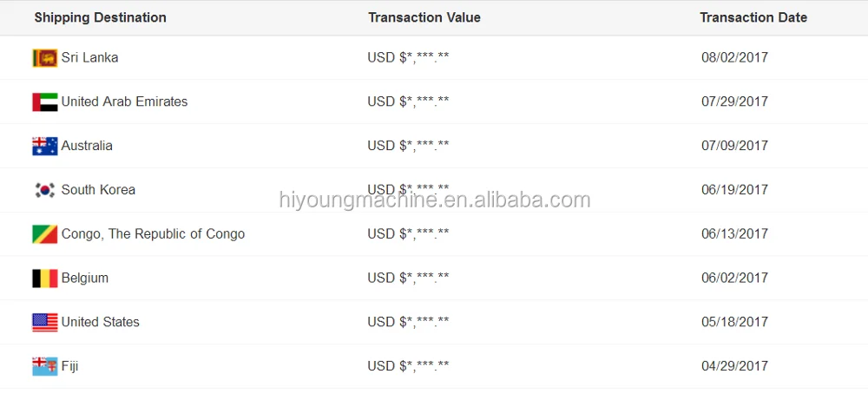The height and width of the screenshot is (400, 868).
Task: Click the Fiji destination label
Action: click(69, 366)
